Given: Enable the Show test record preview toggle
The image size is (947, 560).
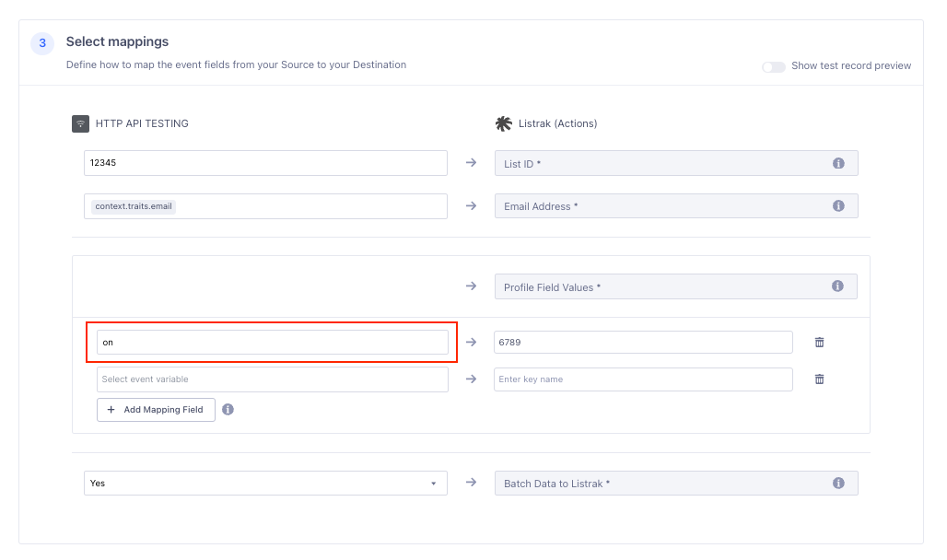Looking at the screenshot, I should point(773,66).
